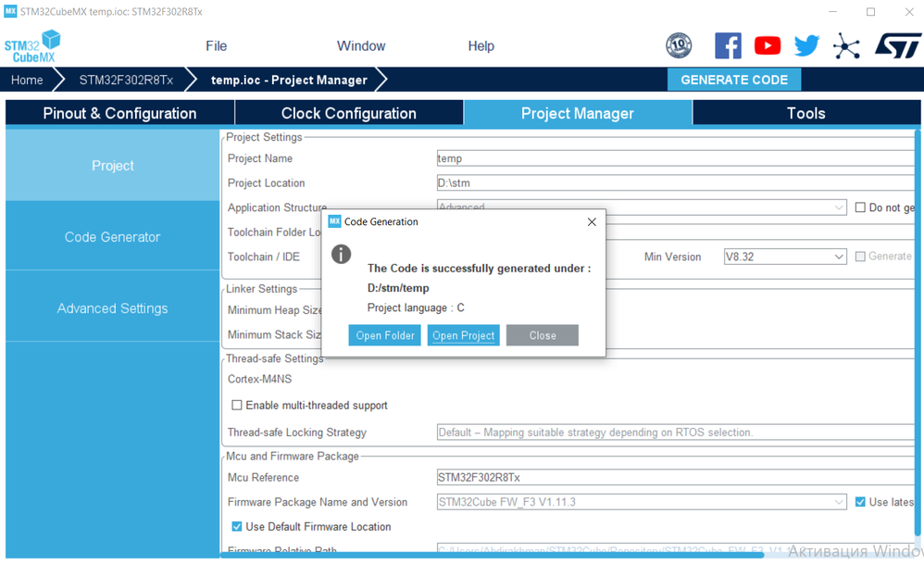Select the Project Manager tab

(x=578, y=113)
